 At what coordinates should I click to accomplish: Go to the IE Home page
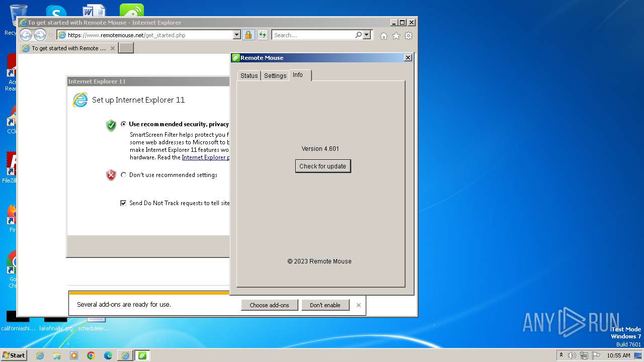[x=384, y=36]
